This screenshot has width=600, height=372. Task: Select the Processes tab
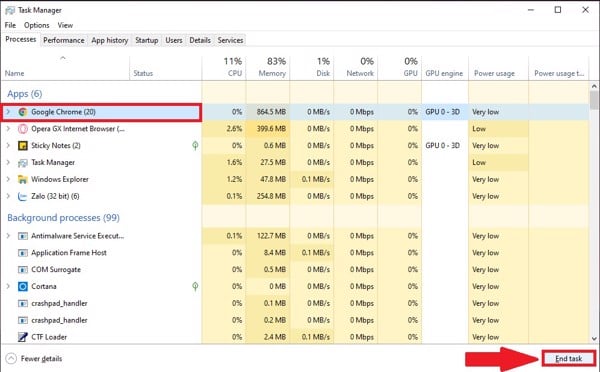tap(21, 39)
